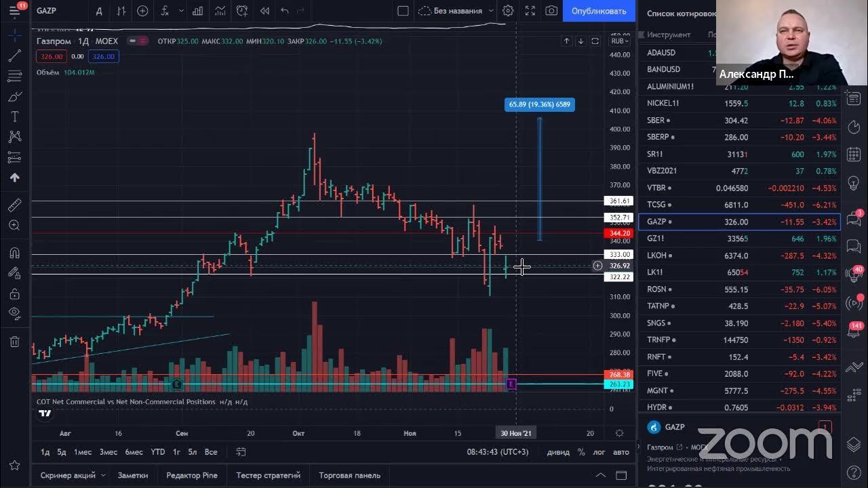
Task: Select the 1мес date range
Action: (83, 452)
